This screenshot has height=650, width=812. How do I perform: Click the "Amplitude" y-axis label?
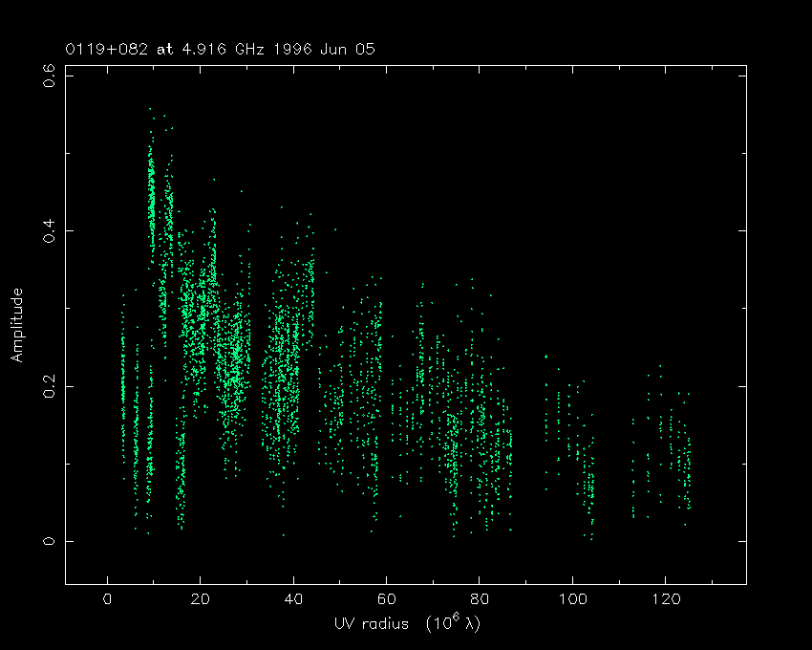click(16, 325)
